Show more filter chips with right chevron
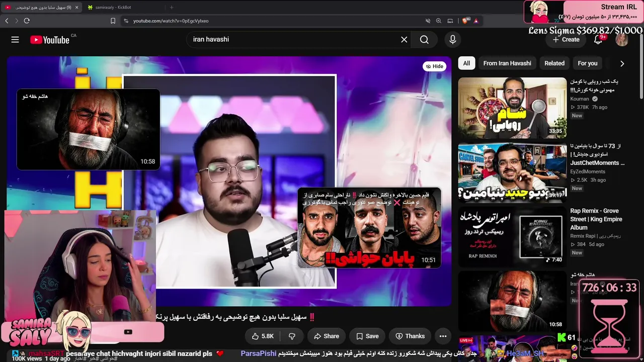Screen dimensions: 644x362 click(x=622, y=63)
